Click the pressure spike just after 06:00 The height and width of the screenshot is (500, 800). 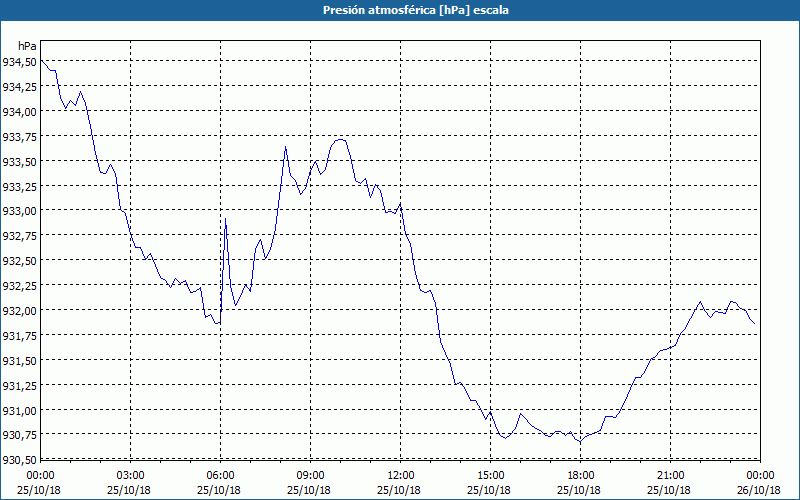pyautogui.click(x=225, y=219)
